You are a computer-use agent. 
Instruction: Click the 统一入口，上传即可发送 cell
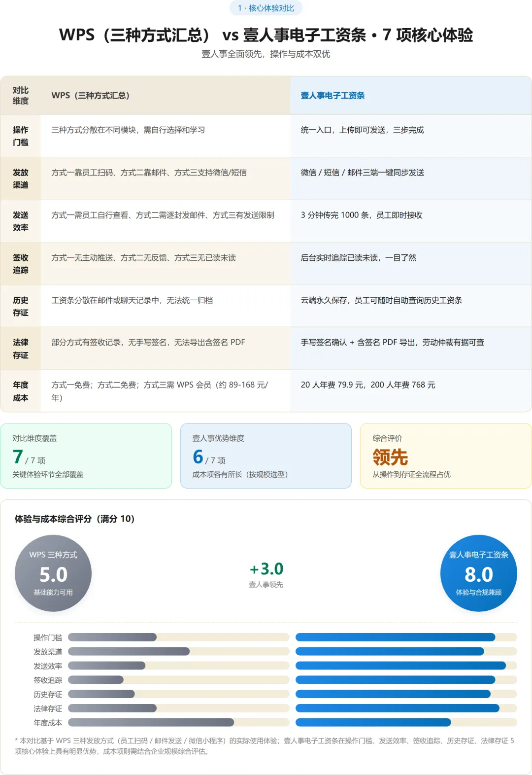pyautogui.click(x=362, y=130)
